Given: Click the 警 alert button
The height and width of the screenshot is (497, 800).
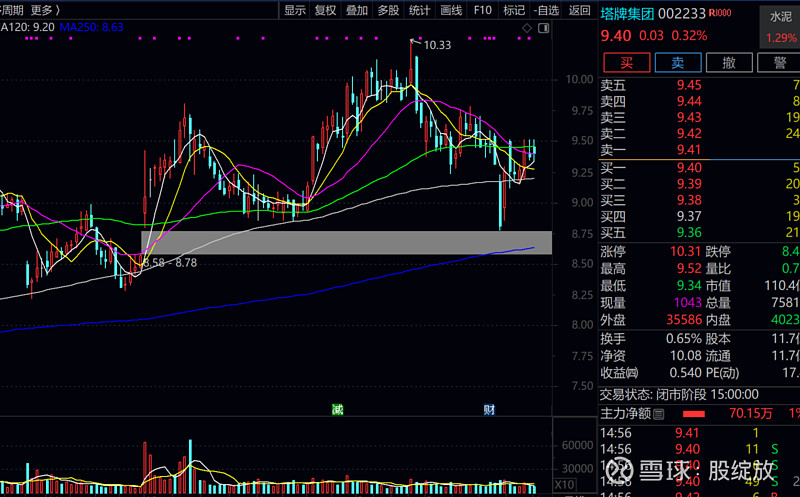Looking at the screenshot, I should pos(779,62).
